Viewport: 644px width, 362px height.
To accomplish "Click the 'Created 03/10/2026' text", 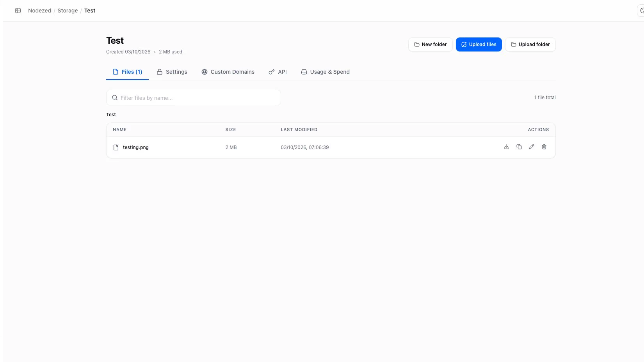I will 128,52.
